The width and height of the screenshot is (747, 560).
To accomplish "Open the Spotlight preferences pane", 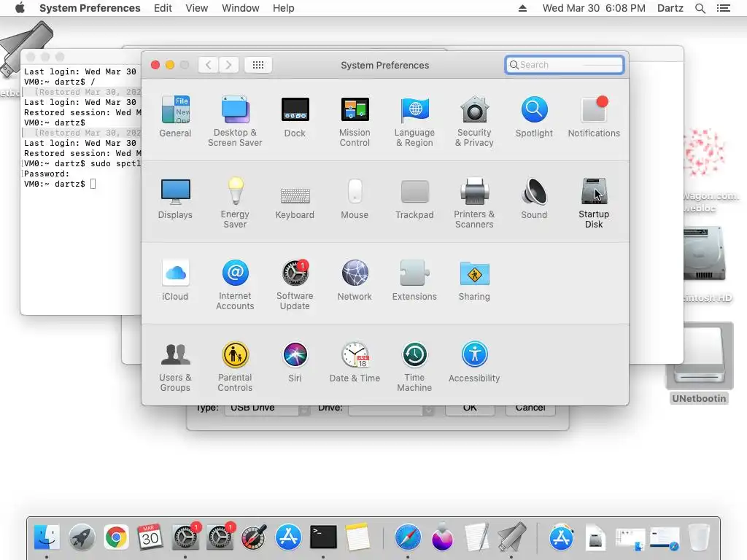I will coord(534,117).
